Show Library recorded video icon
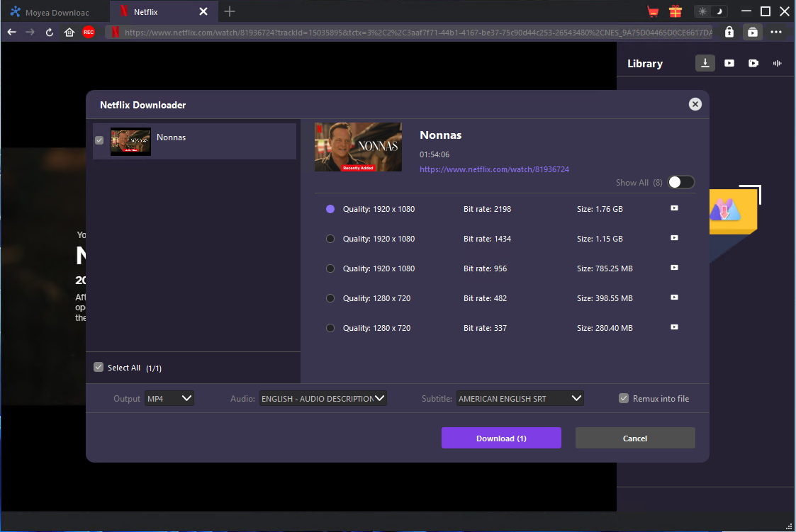 tap(753, 63)
